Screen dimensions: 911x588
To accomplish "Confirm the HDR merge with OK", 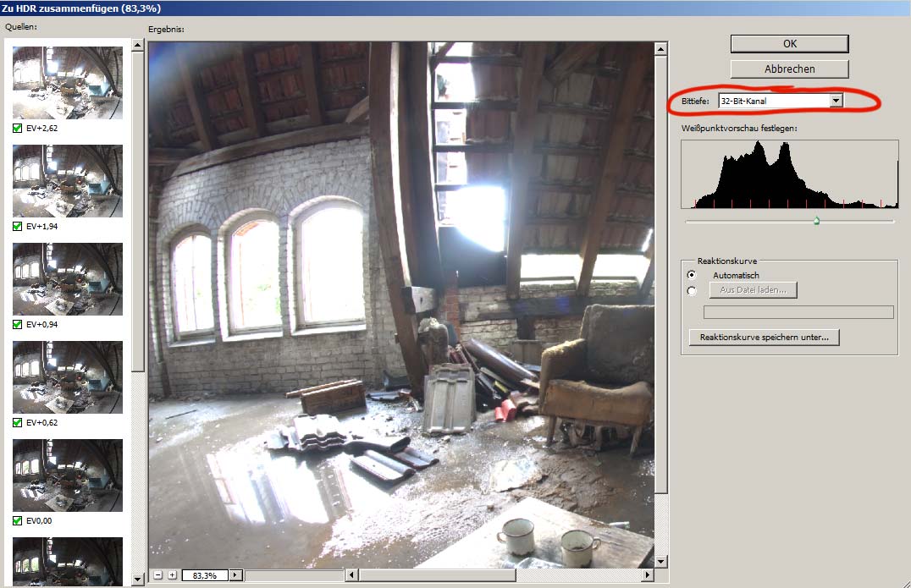I will coord(789,43).
